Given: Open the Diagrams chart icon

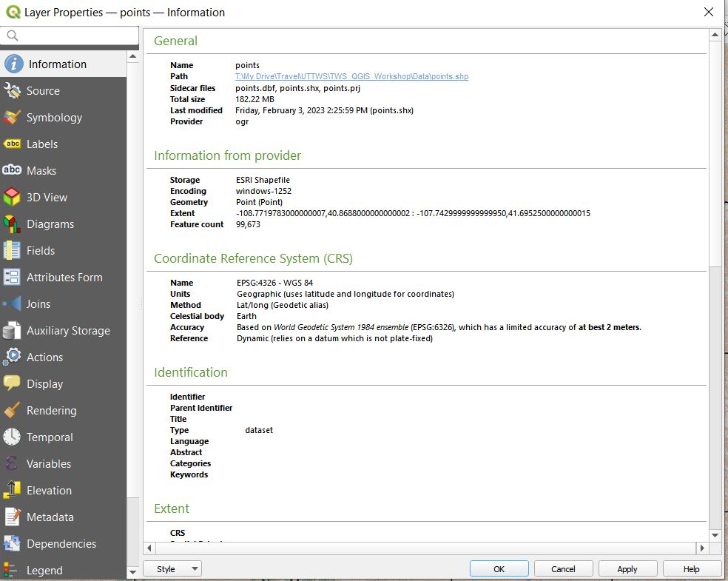Looking at the screenshot, I should pyautogui.click(x=13, y=224).
